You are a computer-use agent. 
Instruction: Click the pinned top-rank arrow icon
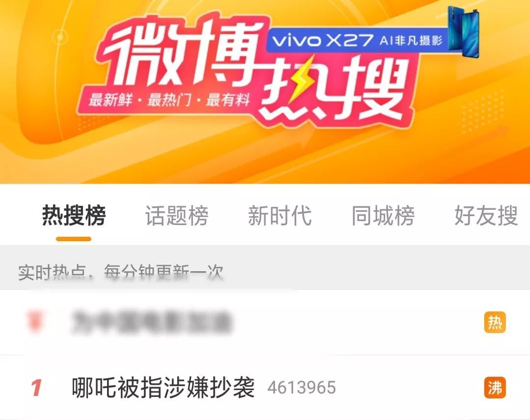[35, 321]
